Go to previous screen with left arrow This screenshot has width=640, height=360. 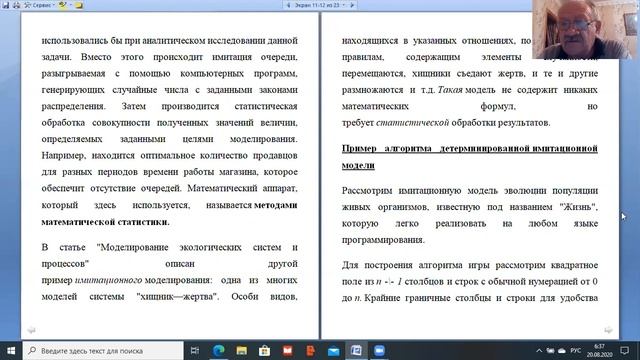pyautogui.click(x=288, y=5)
